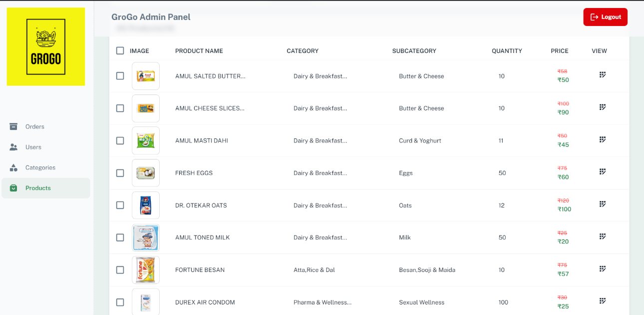This screenshot has width=644, height=315.
Task: Select the Products shopping bag icon
Action: 13,188
